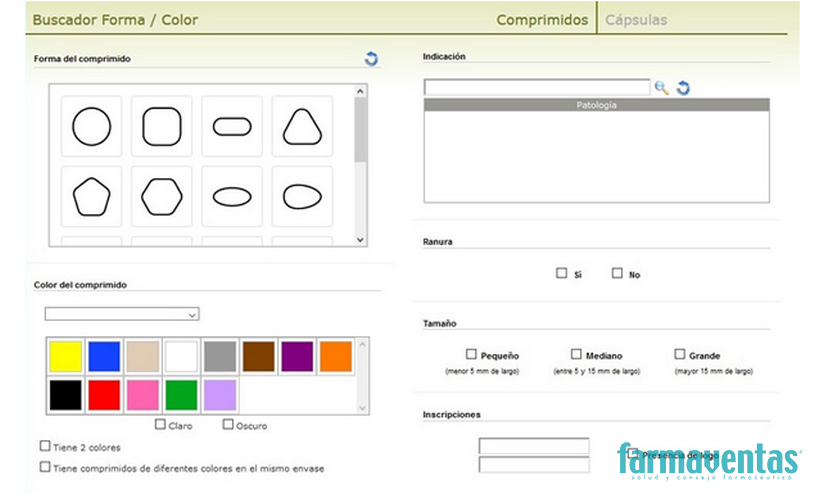This screenshot has height=495, width=824.
Task: Pick the lilac color swatch
Action: click(220, 395)
